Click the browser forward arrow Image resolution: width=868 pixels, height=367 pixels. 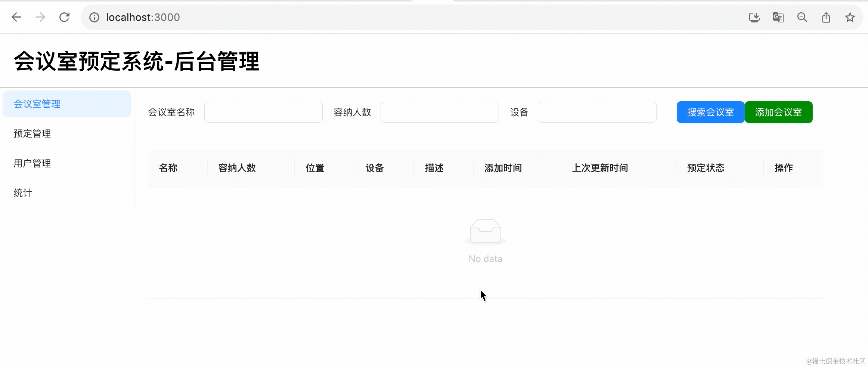(40, 17)
